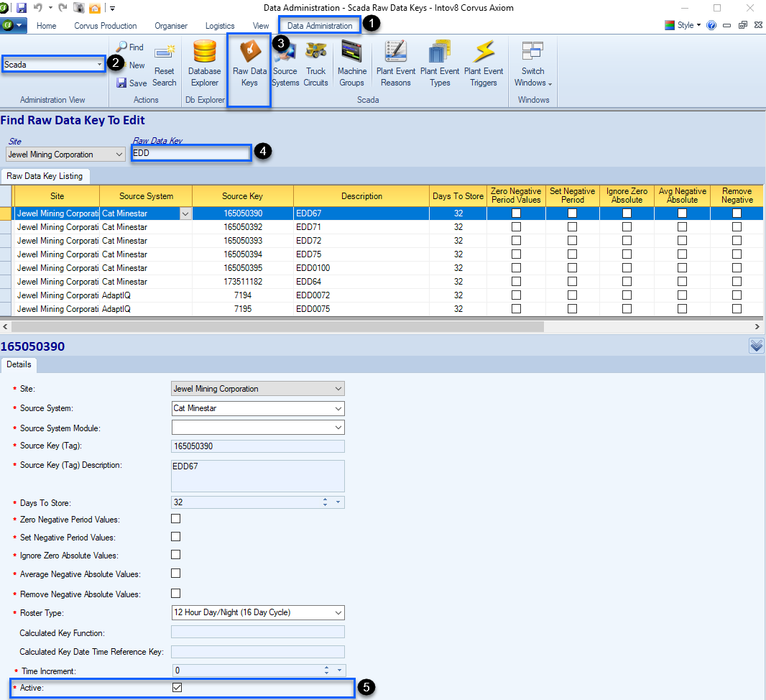Toggle Active checkbox in Details

click(x=177, y=687)
